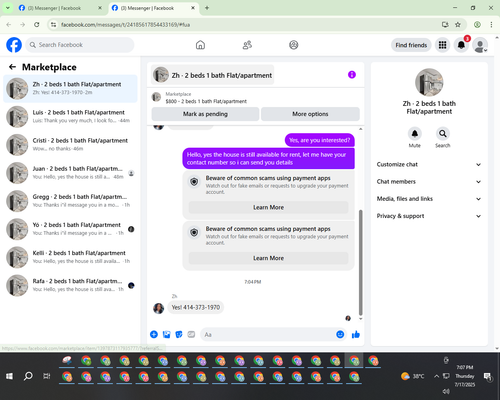Go to the Home feed icon
500x400 pixels.
tap(200, 45)
